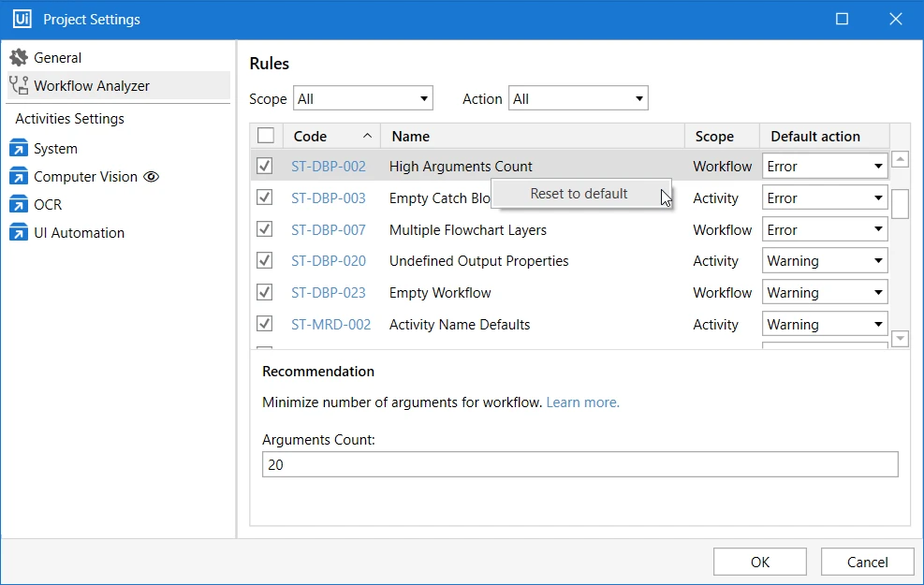Open UI Automation activities settings
Screen dimensions: 924x585
118,233
